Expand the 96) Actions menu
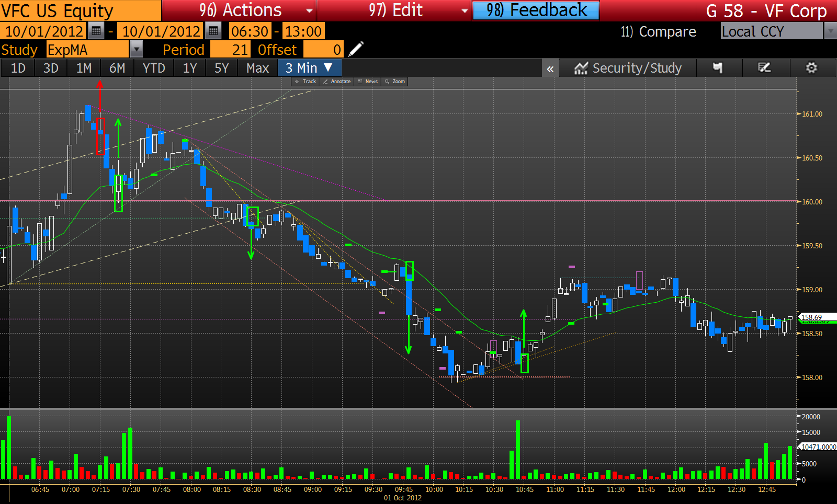 coord(240,10)
